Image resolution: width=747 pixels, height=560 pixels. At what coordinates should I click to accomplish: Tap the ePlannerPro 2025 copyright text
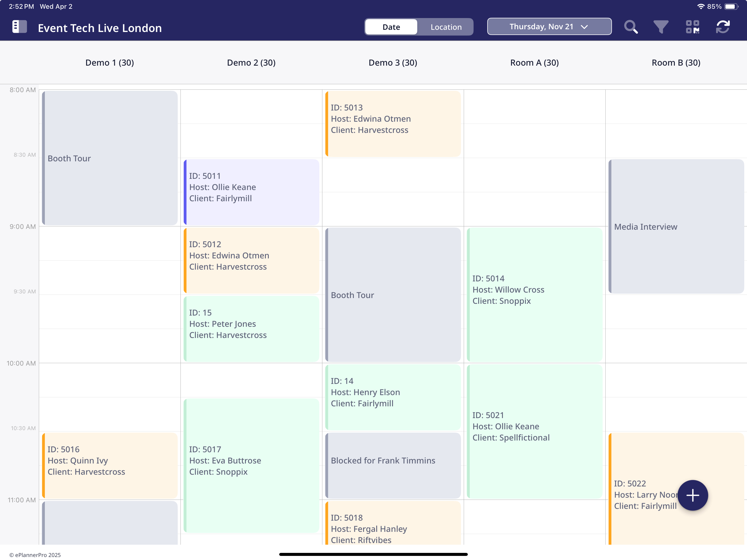pos(35,555)
